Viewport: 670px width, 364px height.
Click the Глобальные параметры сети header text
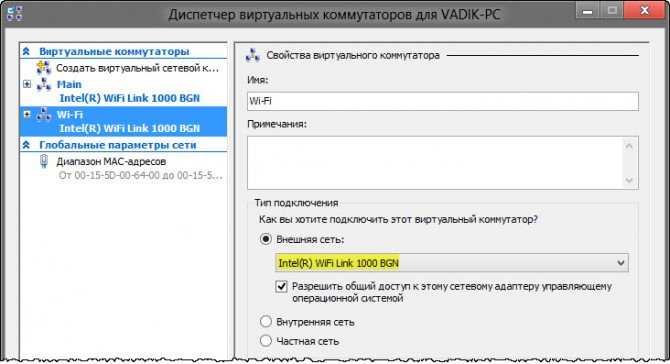coord(118,145)
